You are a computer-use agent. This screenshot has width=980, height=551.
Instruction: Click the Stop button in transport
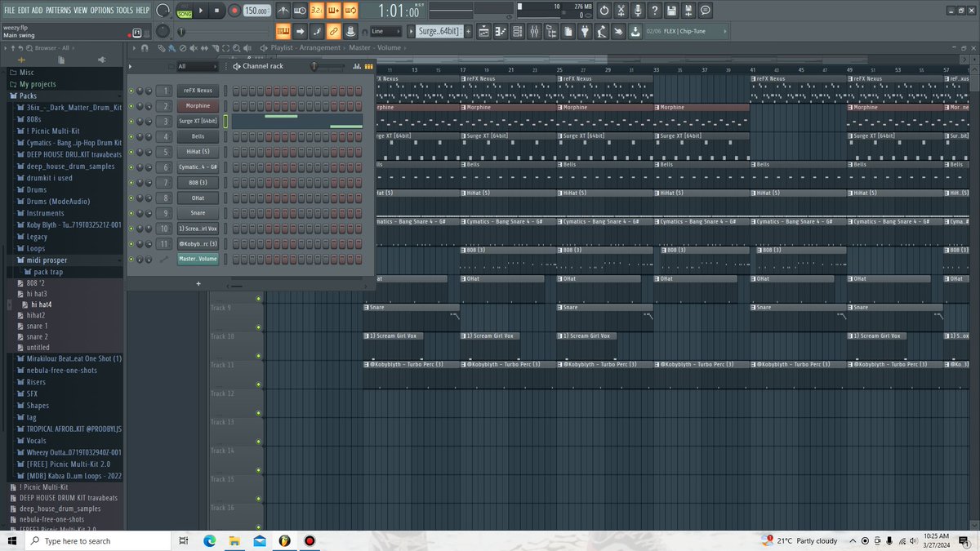coord(217,11)
